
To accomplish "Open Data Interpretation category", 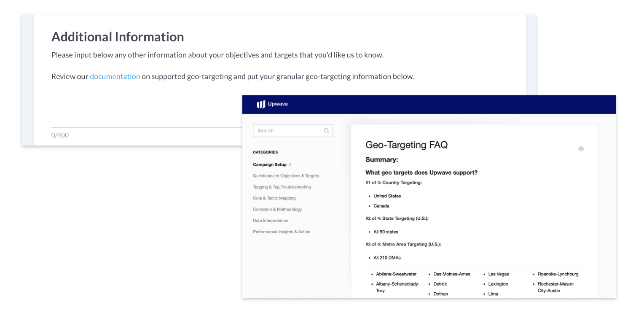I will pyautogui.click(x=271, y=221).
